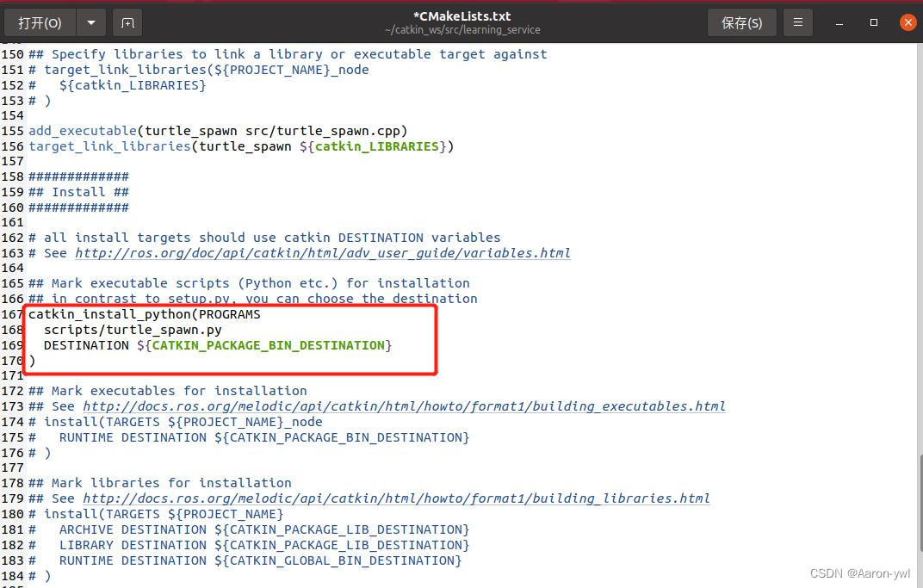Image resolution: width=923 pixels, height=588 pixels.
Task: Click '## Mark libraries for installation' text
Action: pyautogui.click(x=160, y=483)
